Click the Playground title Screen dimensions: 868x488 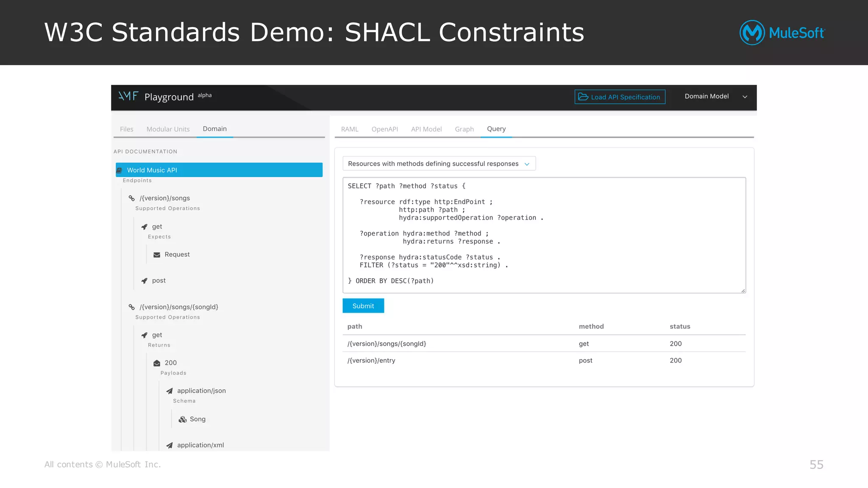[169, 97]
